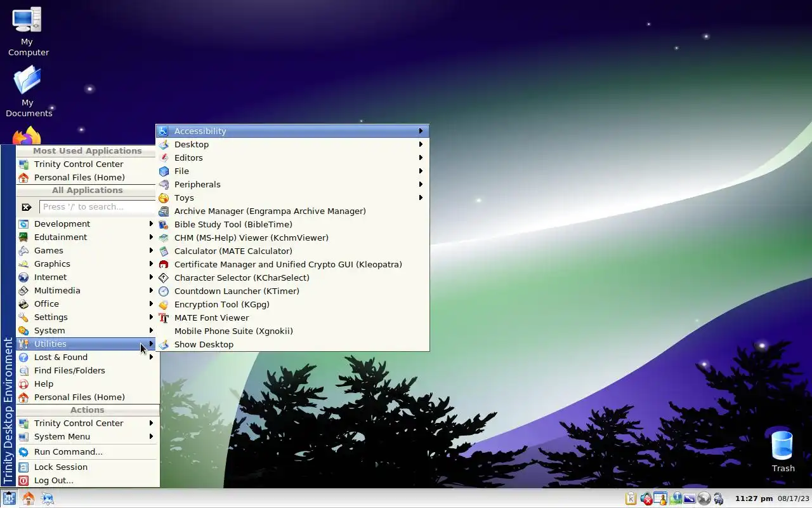Image resolution: width=812 pixels, height=508 pixels.
Task: Open the Home folder icon in taskbar
Action: pyautogui.click(x=29, y=498)
